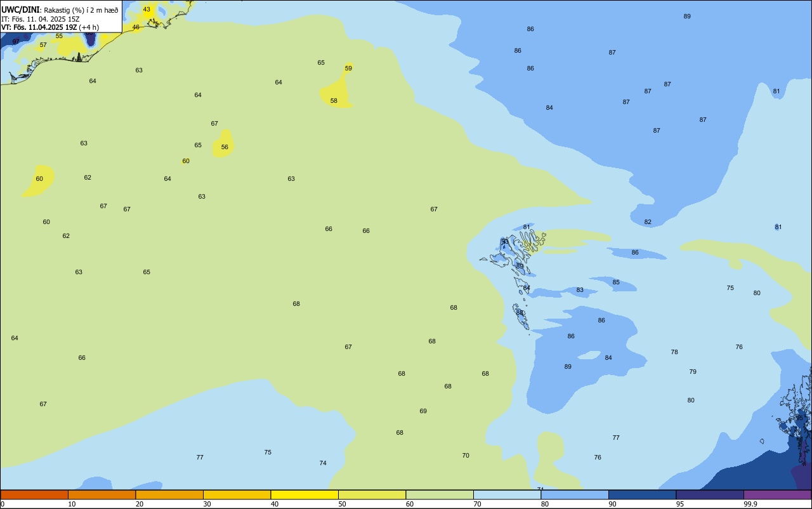Click the medium blue 80–90 legend swatch

pos(575,494)
